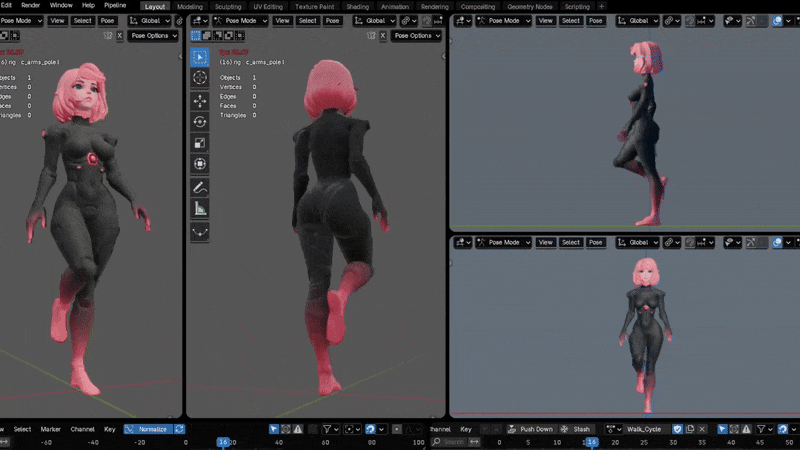Open Global orientation in bottom-right viewport
The height and width of the screenshot is (450, 800).
638,243
